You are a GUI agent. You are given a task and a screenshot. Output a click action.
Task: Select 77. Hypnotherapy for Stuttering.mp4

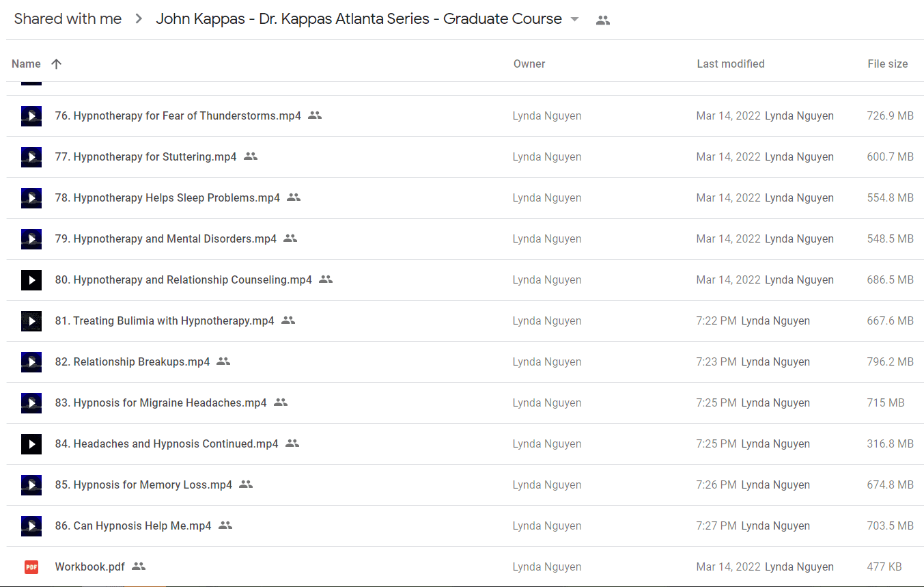(145, 157)
